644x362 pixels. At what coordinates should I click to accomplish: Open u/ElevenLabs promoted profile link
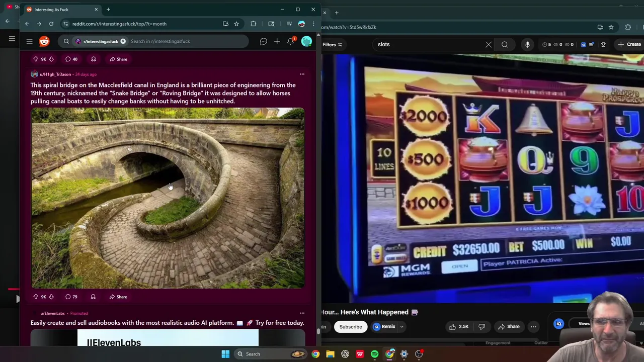(x=52, y=313)
